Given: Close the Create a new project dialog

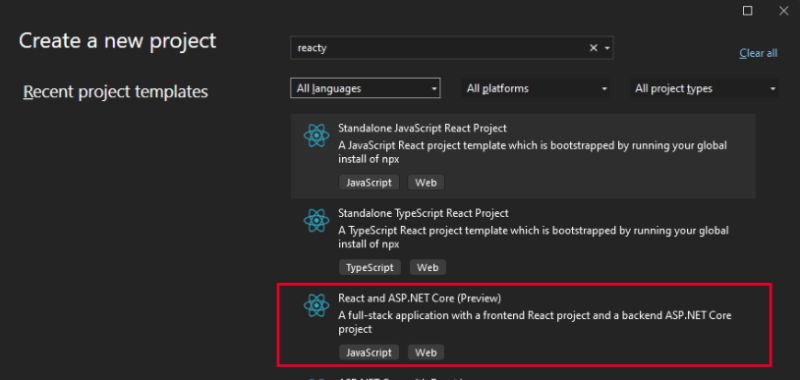Looking at the screenshot, I should [783, 11].
